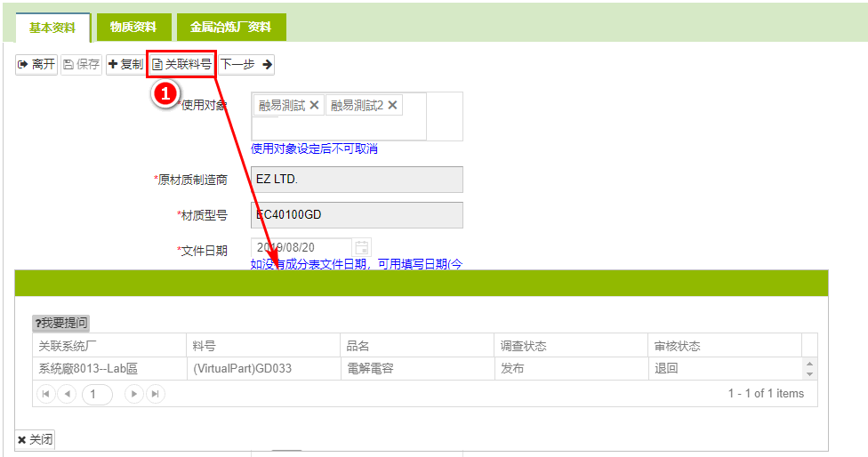Click the 如没有成分表文件日期 hint link
The image size is (868, 457).
pyautogui.click(x=356, y=264)
